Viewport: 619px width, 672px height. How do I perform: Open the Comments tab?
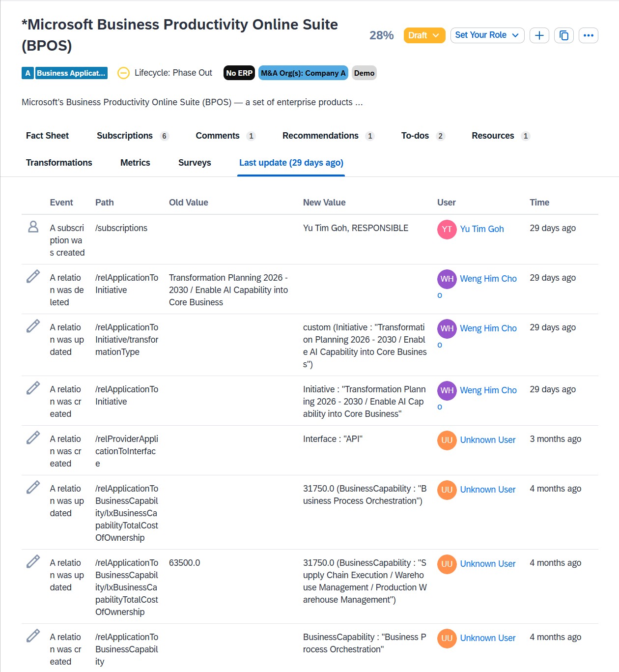click(225, 136)
